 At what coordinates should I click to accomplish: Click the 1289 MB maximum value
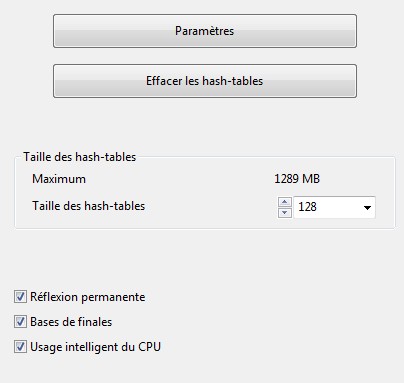297,179
